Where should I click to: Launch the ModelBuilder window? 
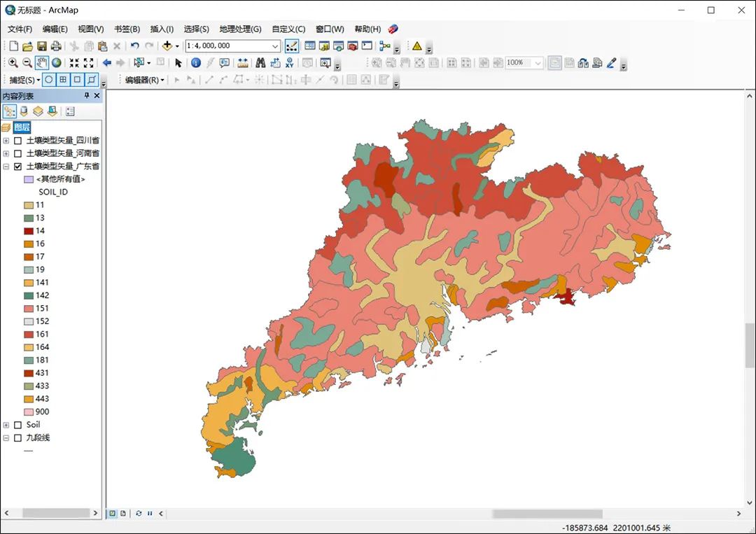384,46
